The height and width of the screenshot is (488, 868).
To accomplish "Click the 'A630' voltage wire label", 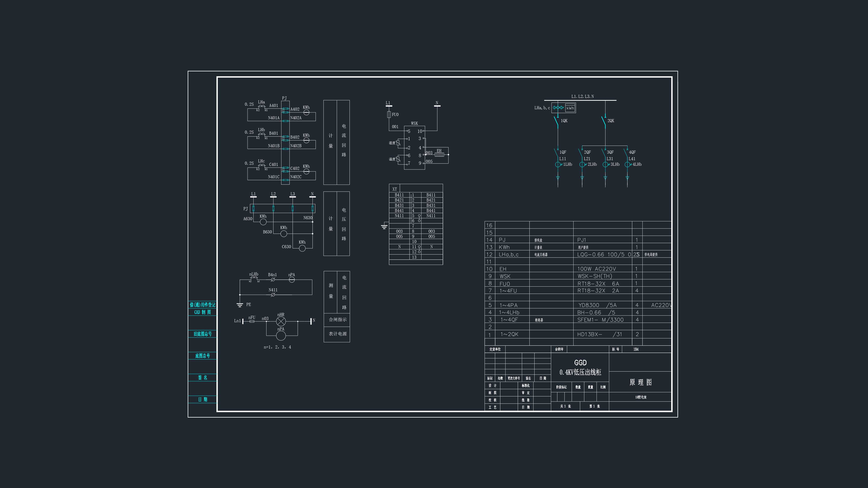I will [x=248, y=219].
